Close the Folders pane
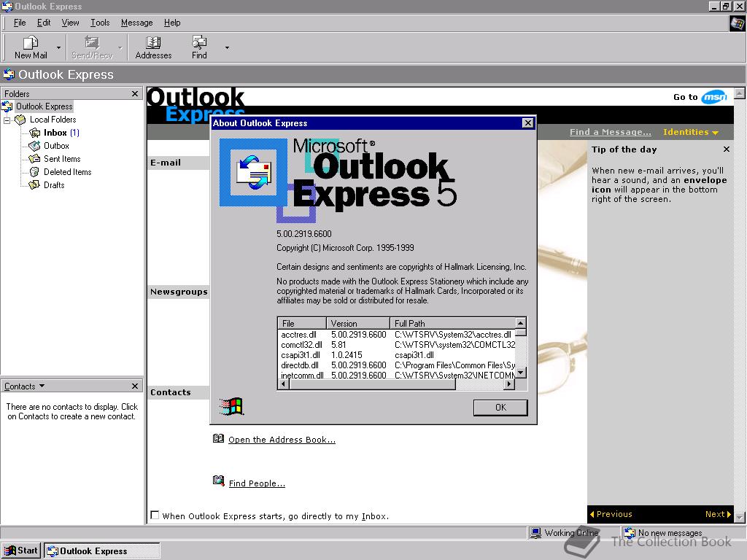Screen dimensions: 747x560 pyautogui.click(x=135, y=94)
